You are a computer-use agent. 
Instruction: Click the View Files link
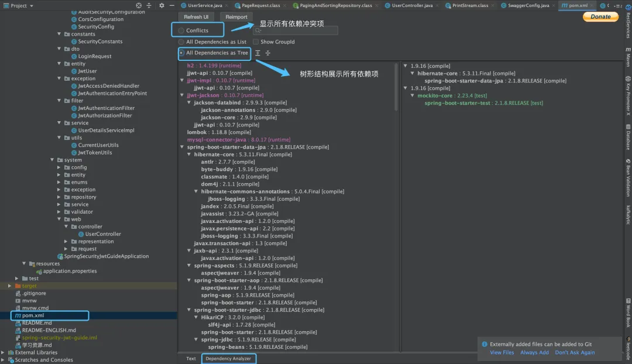click(x=502, y=352)
